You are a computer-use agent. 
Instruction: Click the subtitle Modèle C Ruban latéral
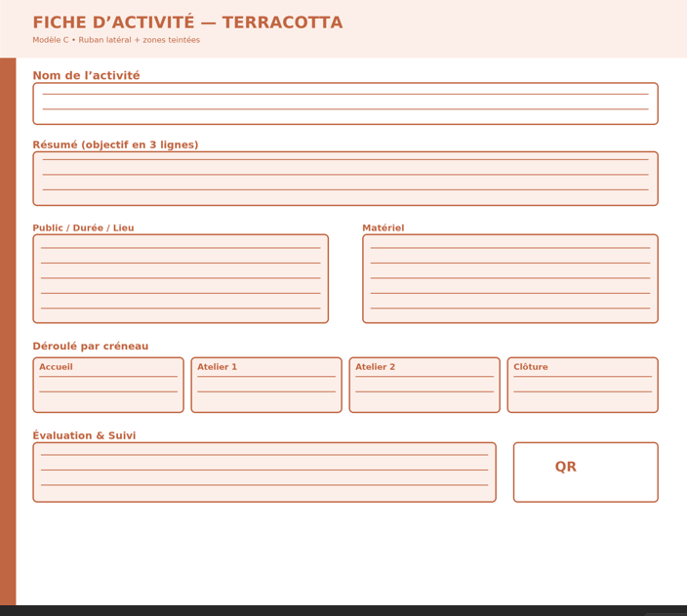[x=116, y=40]
